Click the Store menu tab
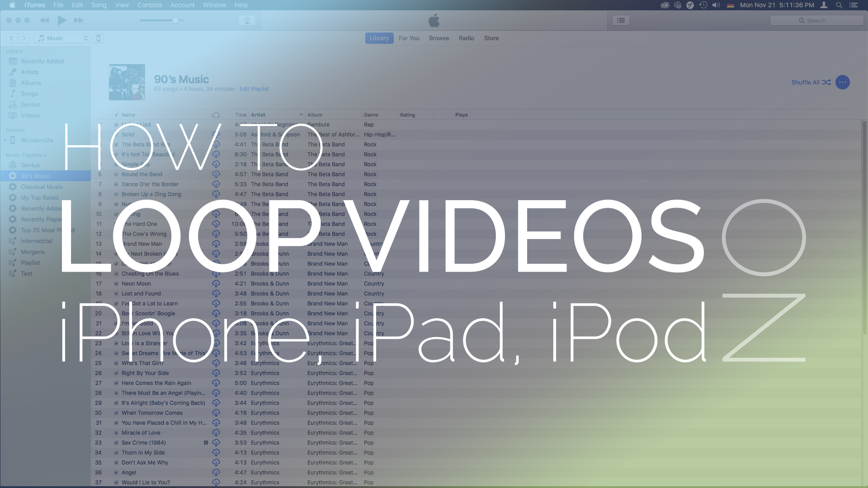 tap(491, 38)
